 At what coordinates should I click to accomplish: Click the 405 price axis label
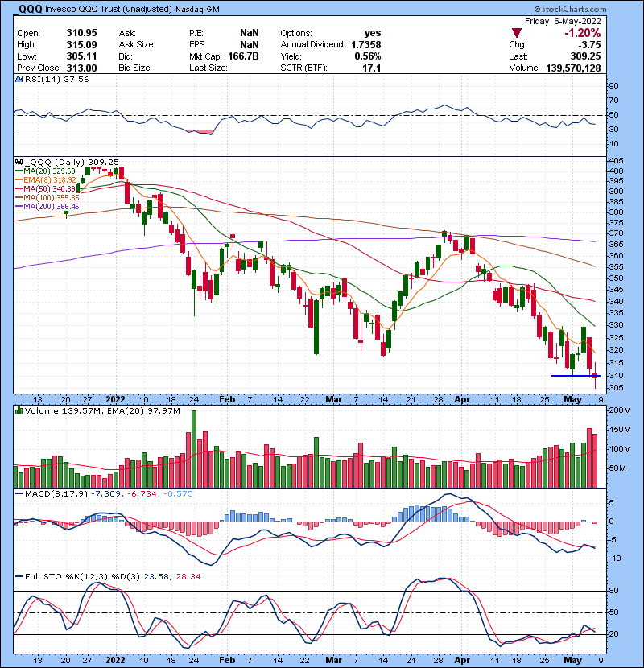pos(617,161)
